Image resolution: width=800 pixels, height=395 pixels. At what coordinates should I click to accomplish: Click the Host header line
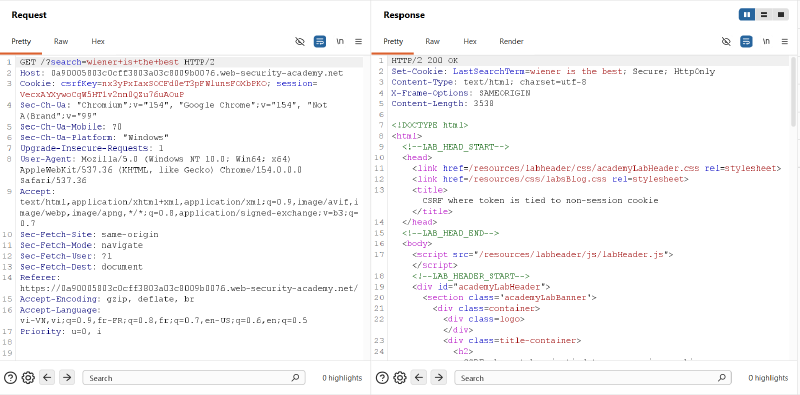[182, 73]
